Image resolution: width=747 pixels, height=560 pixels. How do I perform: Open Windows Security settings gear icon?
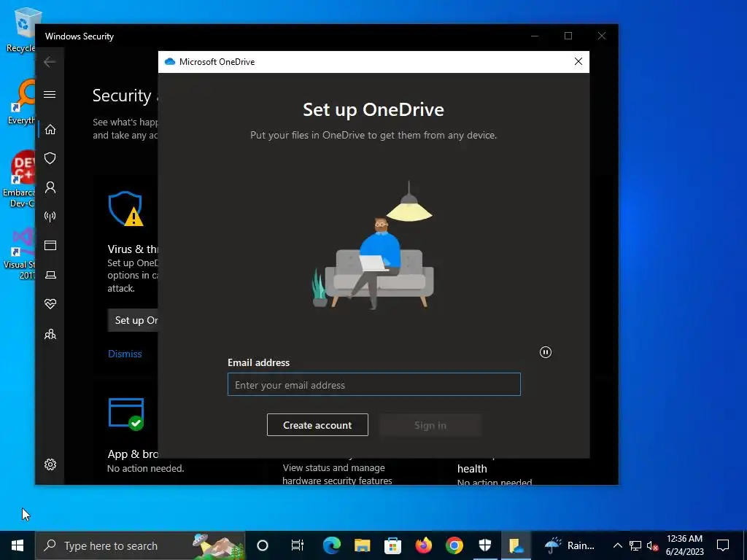point(50,464)
